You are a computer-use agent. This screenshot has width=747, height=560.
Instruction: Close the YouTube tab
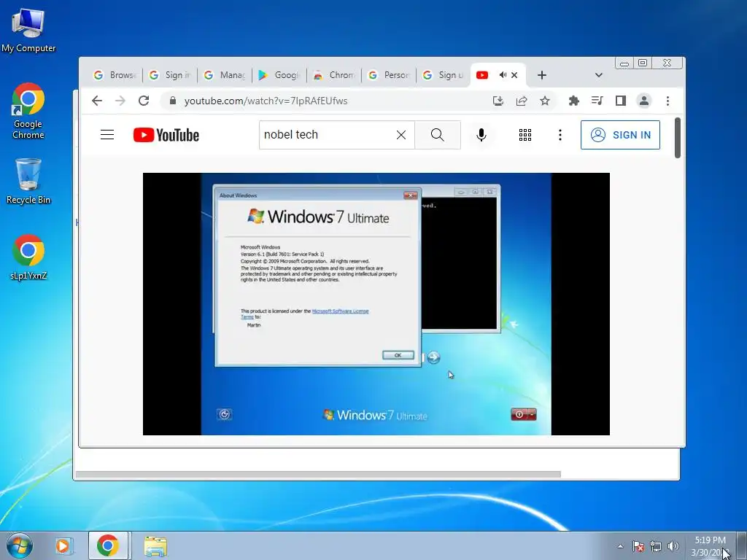514,75
